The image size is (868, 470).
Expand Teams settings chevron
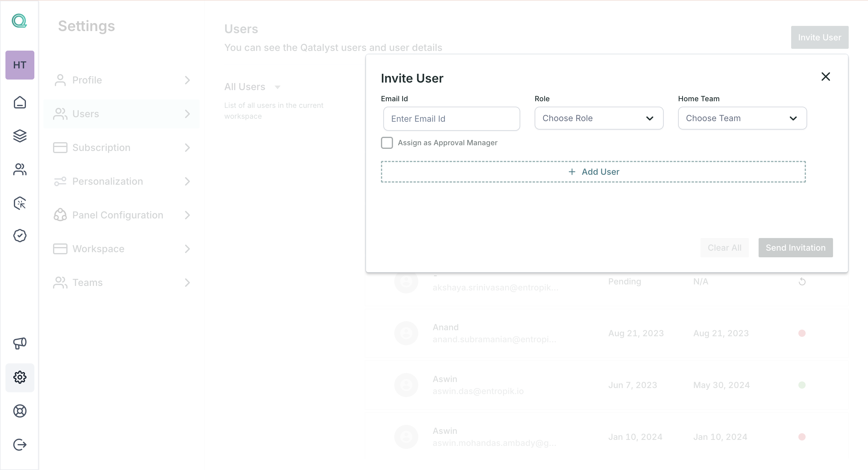(187, 282)
